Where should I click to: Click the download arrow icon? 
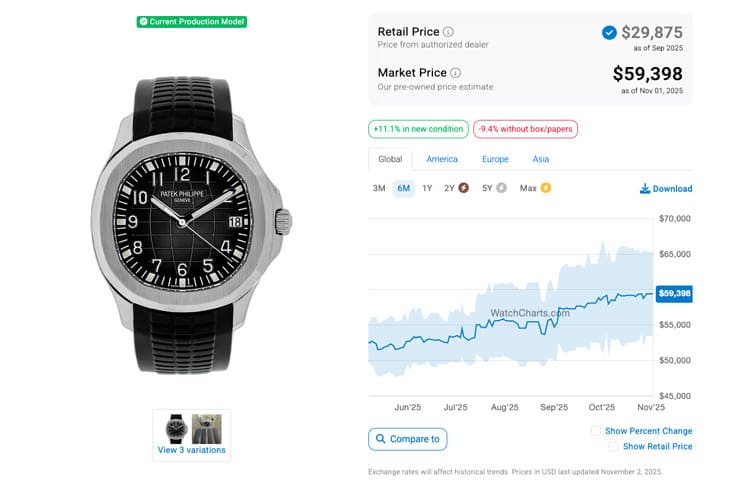point(645,188)
